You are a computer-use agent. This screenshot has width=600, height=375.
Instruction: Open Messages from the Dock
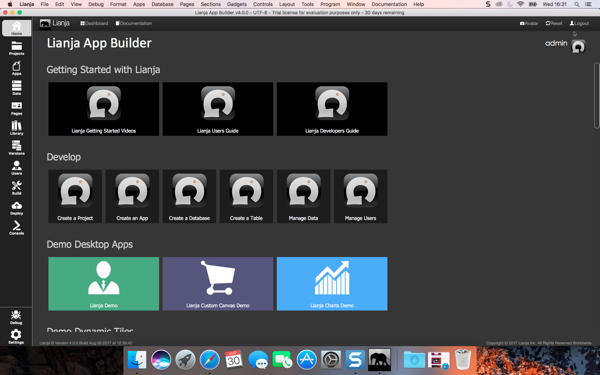[x=258, y=360]
